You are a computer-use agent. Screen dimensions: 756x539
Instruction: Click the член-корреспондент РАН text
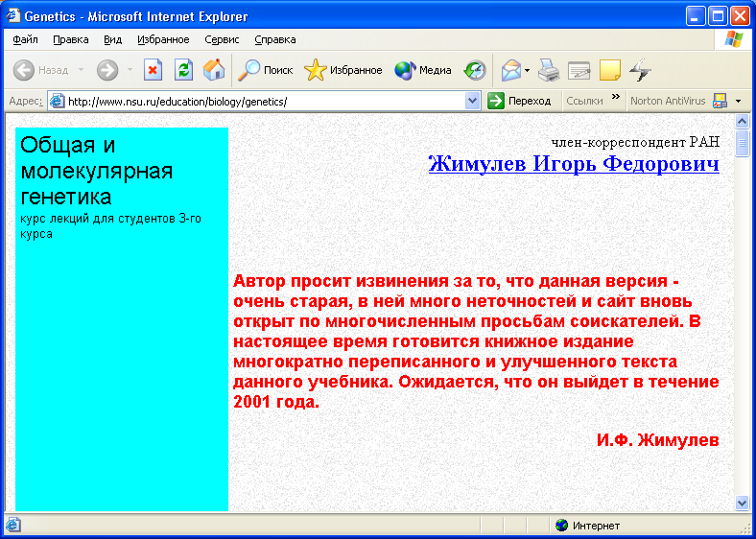(x=635, y=142)
